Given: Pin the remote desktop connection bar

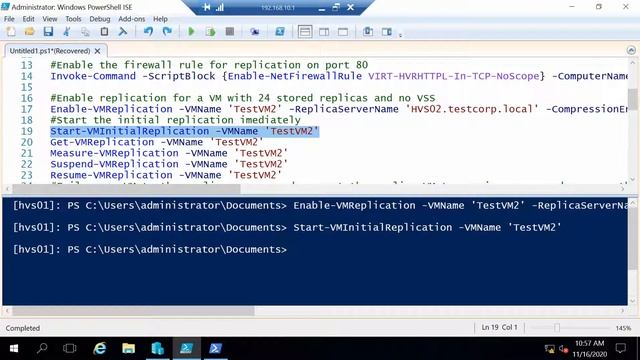Looking at the screenshot, I should 207,7.
